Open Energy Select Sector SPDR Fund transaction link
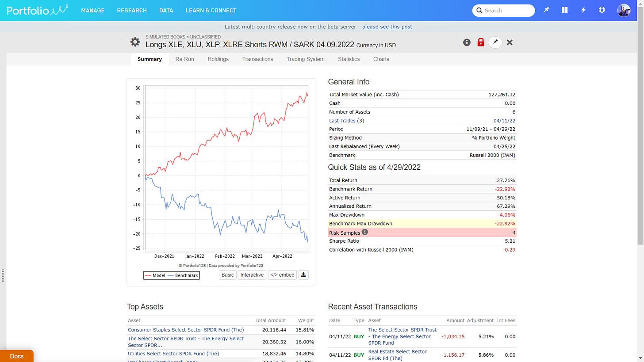This screenshot has width=644, height=362. tap(402, 336)
